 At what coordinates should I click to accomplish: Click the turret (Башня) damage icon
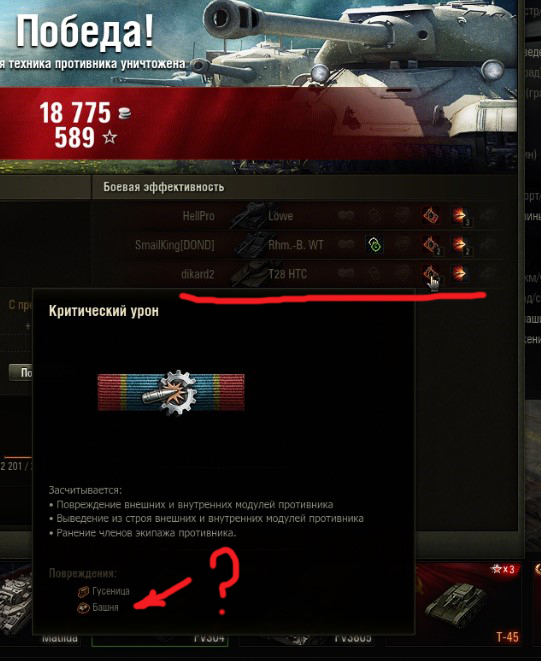tap(83, 607)
